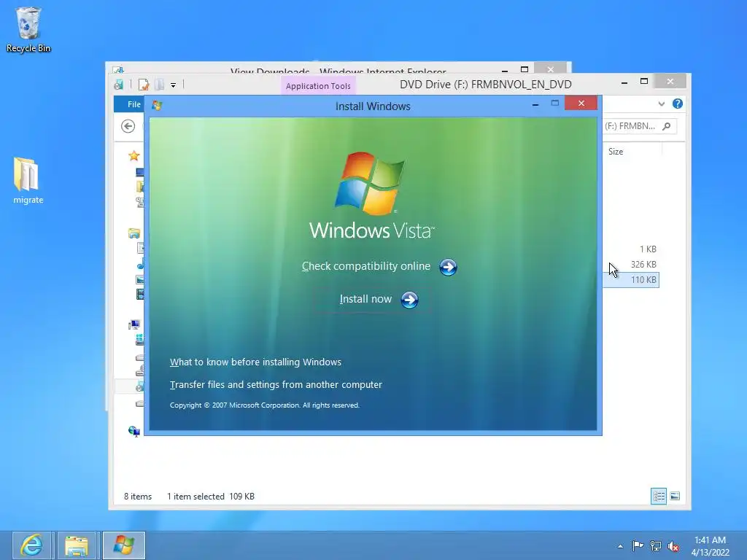Switch to Large icons view in status bar
The width and height of the screenshot is (747, 560).
(x=675, y=496)
